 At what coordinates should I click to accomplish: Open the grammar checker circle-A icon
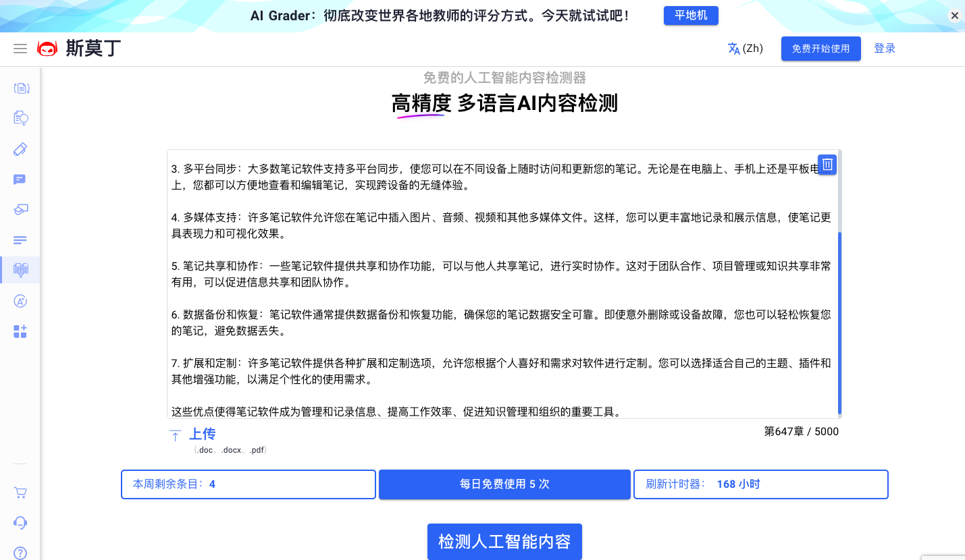click(20, 300)
